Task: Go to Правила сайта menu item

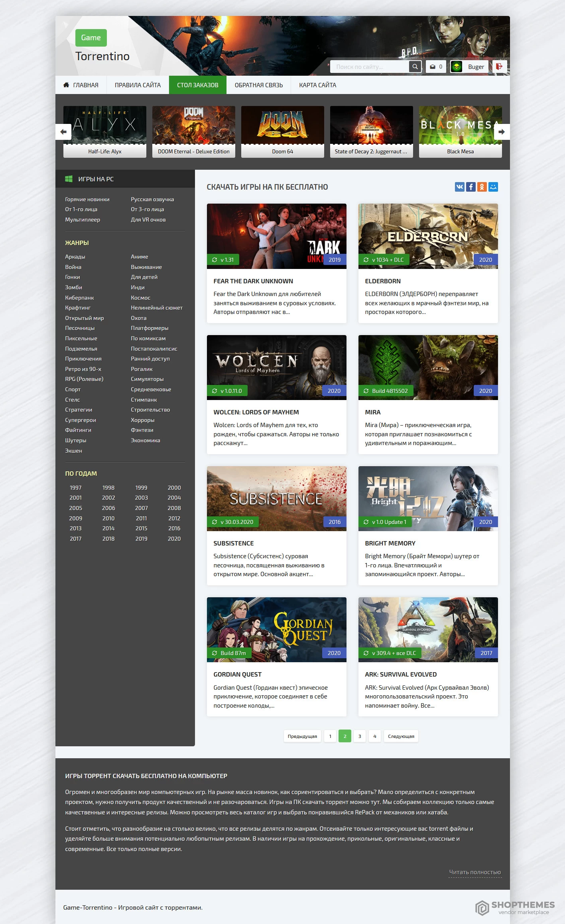Action: (138, 85)
